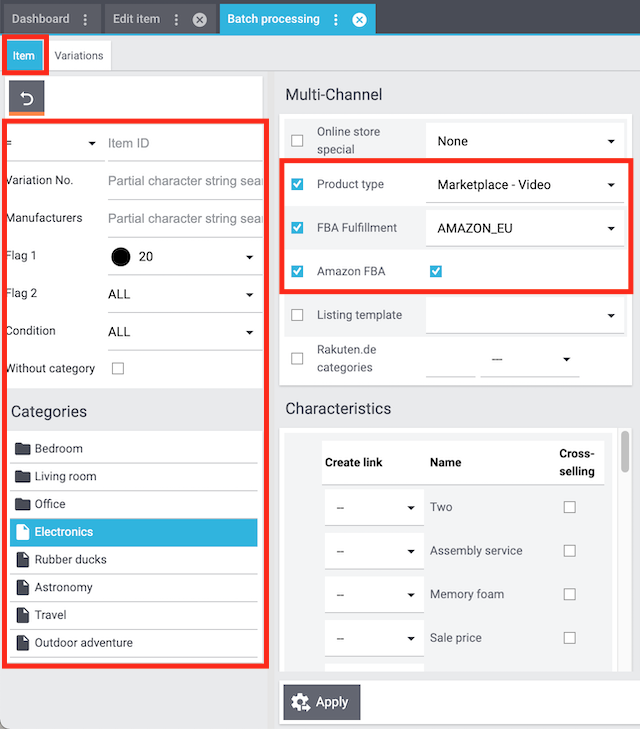Enable the Listing template checkbox
Screen dimensions: 640x729
coord(297,316)
